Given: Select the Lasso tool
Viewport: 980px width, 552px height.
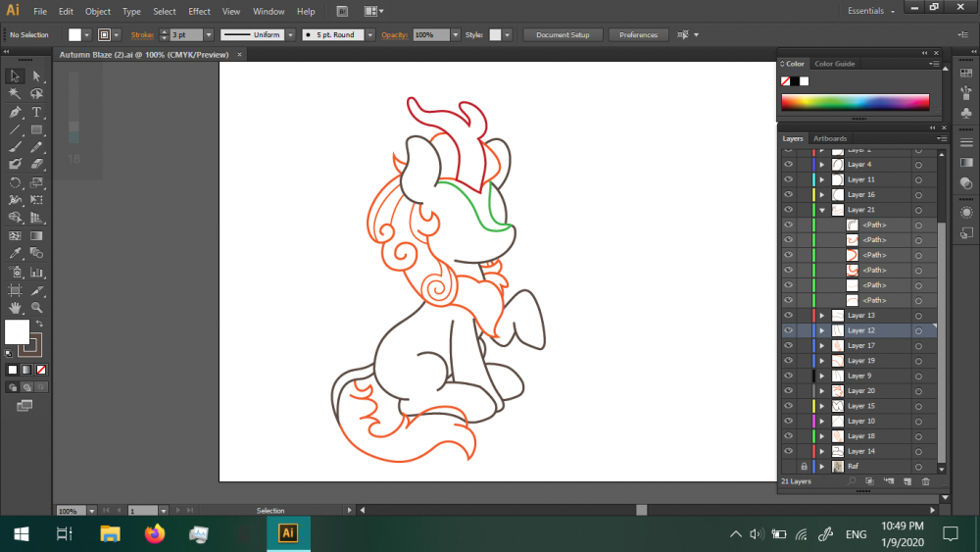Looking at the screenshot, I should (x=37, y=94).
